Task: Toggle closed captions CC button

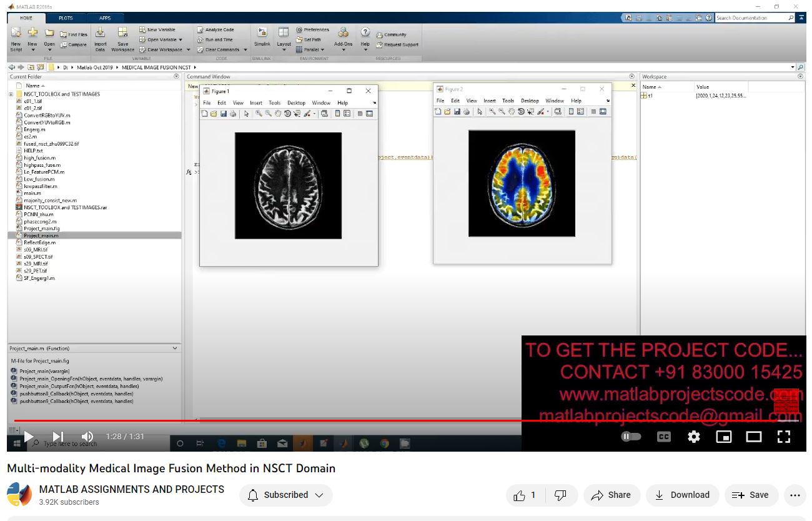Action: click(x=664, y=437)
